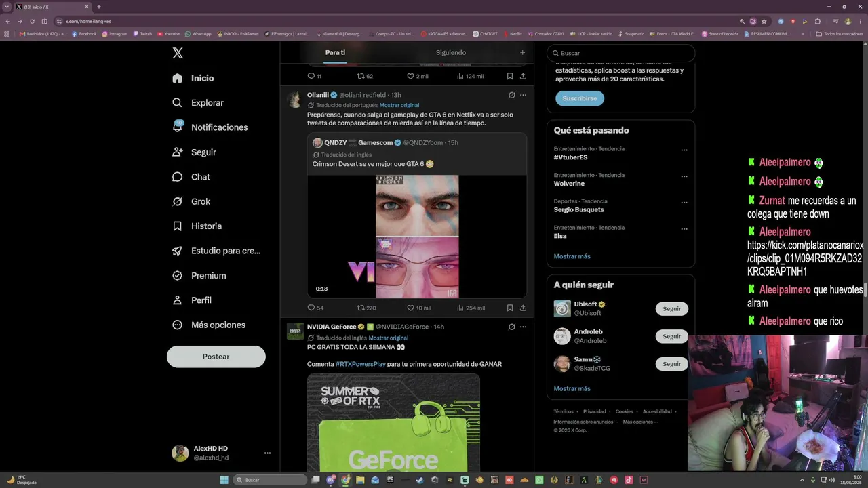868x488 pixels.
Task: Click the X logo in the sidebar
Action: 178,53
